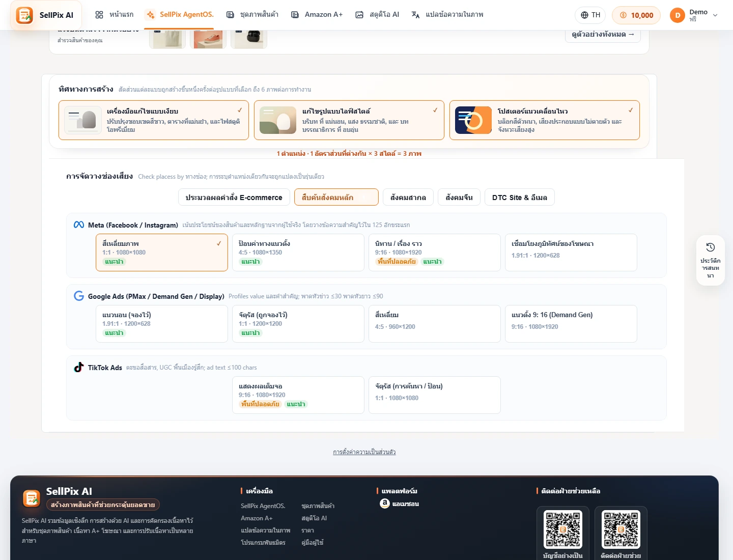Deselect the Meta 1:1 1080×1080 placement
The height and width of the screenshot is (560, 733).
pos(162,253)
